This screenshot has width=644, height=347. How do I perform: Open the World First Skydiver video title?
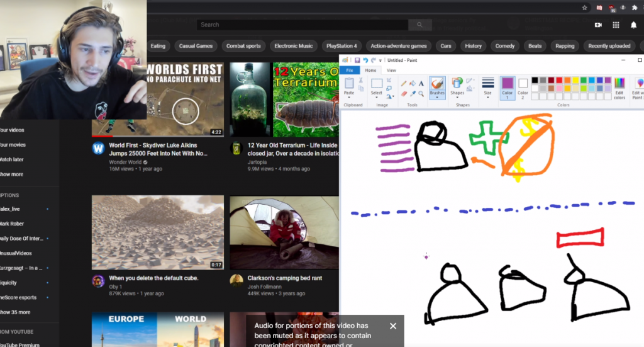(x=158, y=149)
